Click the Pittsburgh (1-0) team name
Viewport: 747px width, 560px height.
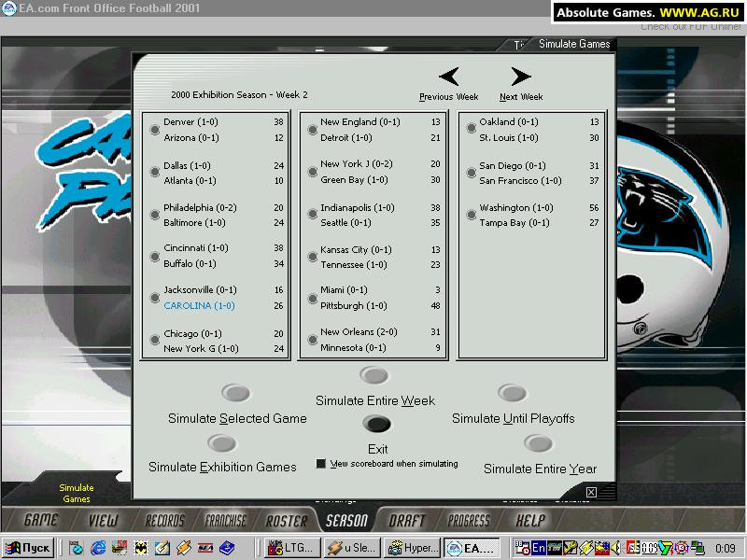(354, 306)
